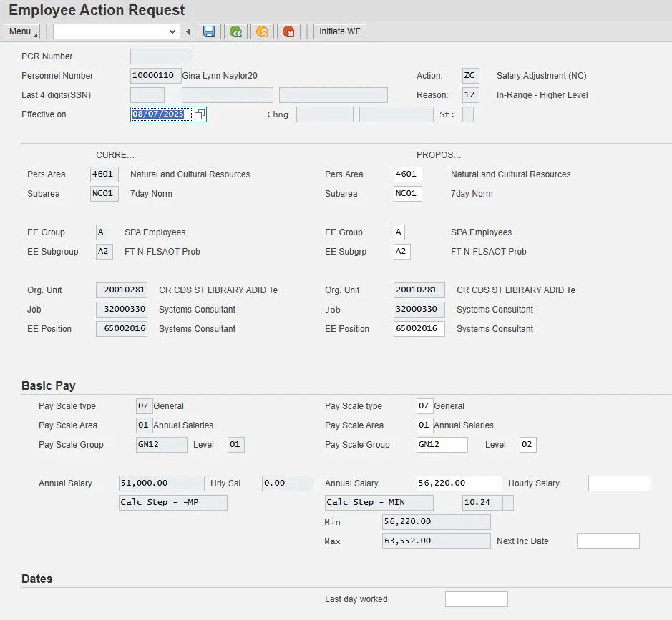Click the Last day worked field
Image resolution: width=672 pixels, height=620 pixels.
pyautogui.click(x=476, y=599)
